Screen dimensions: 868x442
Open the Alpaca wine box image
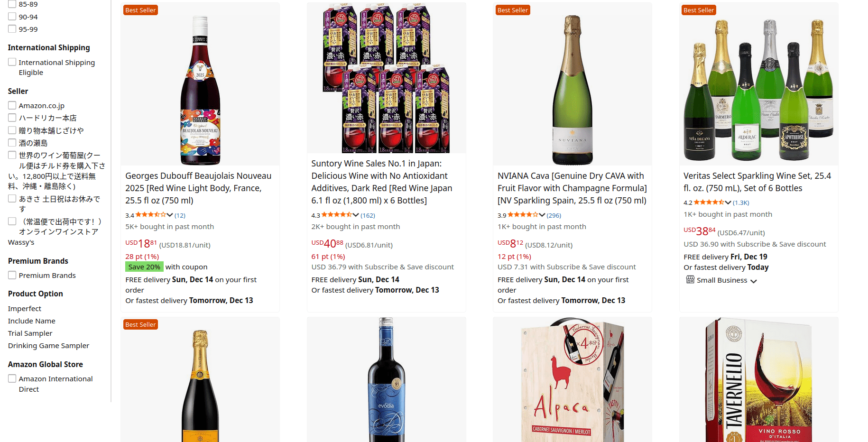(572, 379)
